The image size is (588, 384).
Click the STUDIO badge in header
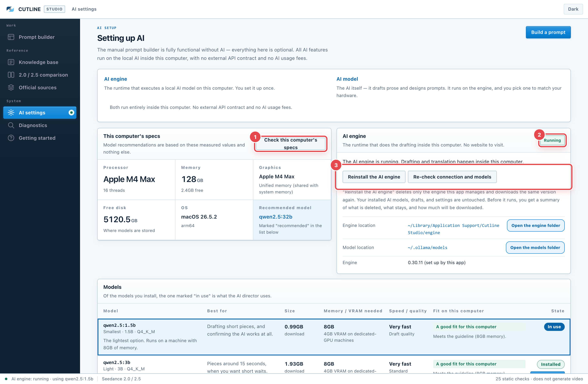point(54,9)
